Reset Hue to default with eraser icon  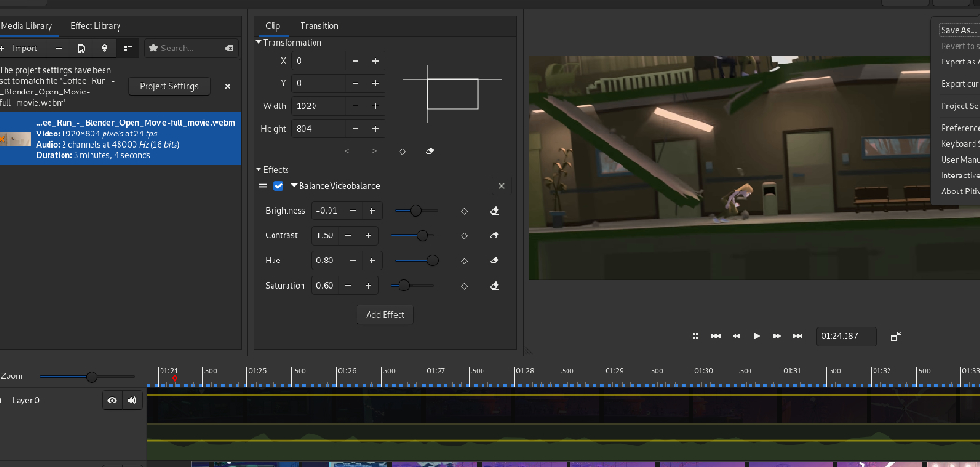coord(495,261)
